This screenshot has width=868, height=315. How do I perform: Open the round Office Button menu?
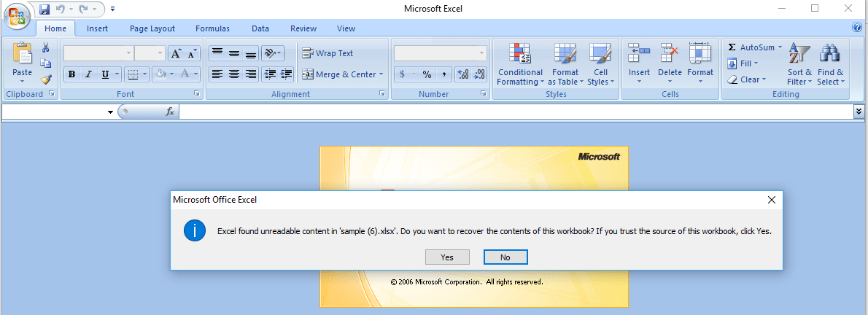tap(17, 15)
